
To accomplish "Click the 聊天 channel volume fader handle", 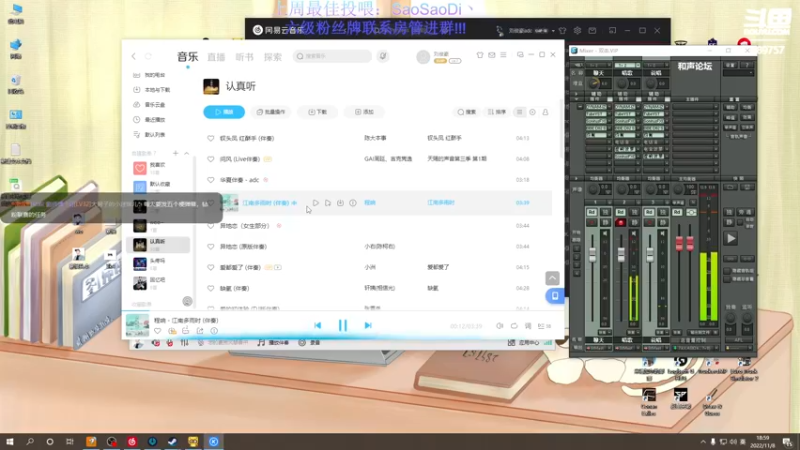I will (x=592, y=254).
